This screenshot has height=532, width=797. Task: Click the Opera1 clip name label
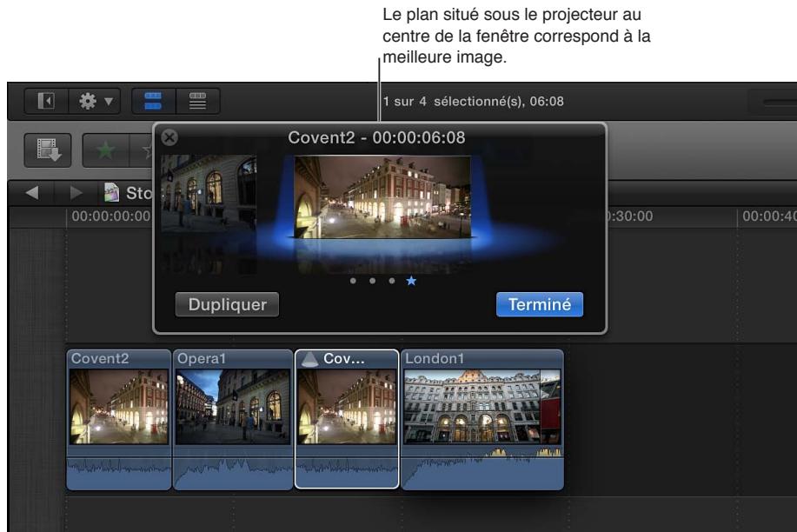click(202, 358)
